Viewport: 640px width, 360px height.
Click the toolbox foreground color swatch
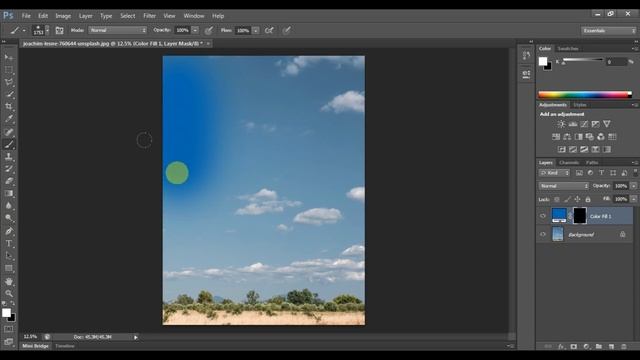(x=6, y=313)
